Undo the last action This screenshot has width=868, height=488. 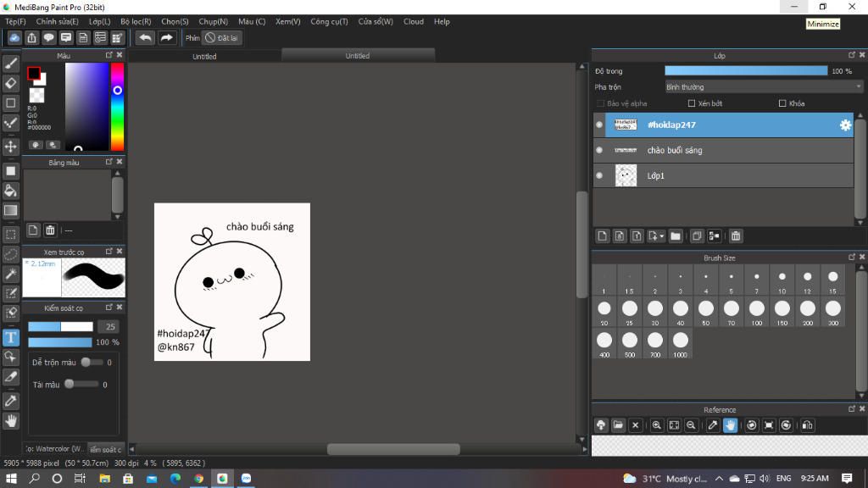[145, 37]
